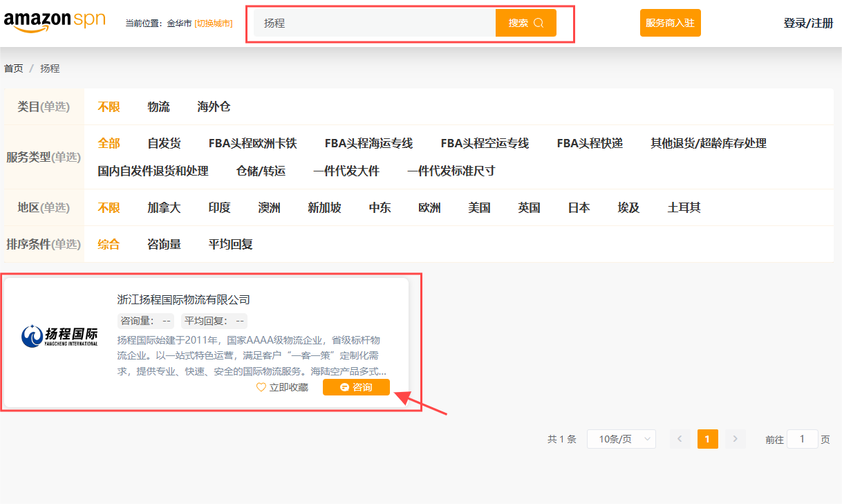The width and height of the screenshot is (842, 504).
Task: Click the page jump number field
Action: point(802,439)
